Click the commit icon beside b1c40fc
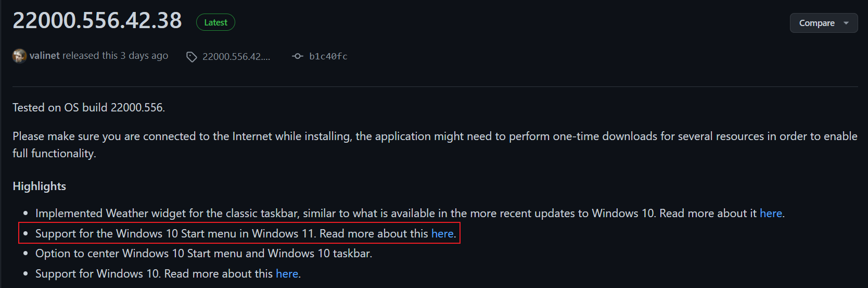This screenshot has height=288, width=868. (x=298, y=56)
